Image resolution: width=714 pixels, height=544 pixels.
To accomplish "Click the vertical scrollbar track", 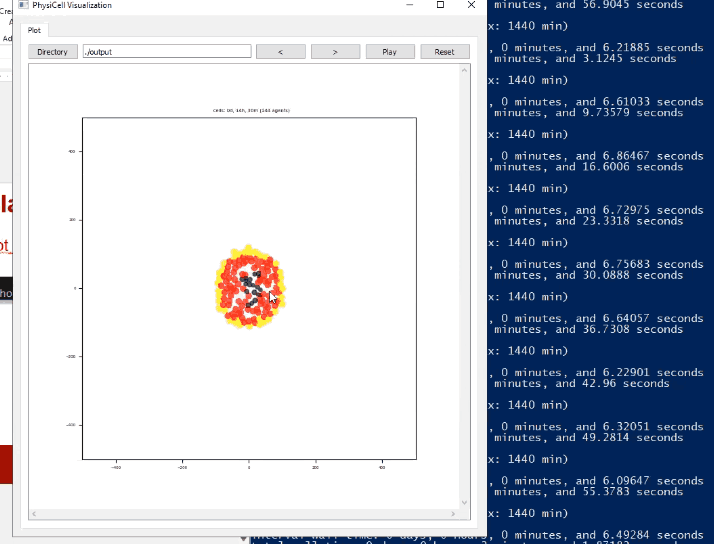I will [464, 286].
